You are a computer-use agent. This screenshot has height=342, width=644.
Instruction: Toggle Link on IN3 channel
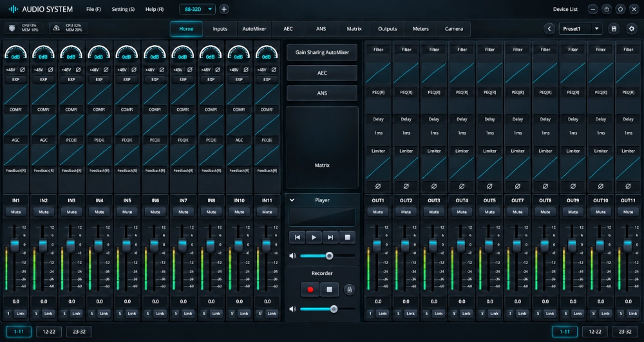click(x=76, y=313)
